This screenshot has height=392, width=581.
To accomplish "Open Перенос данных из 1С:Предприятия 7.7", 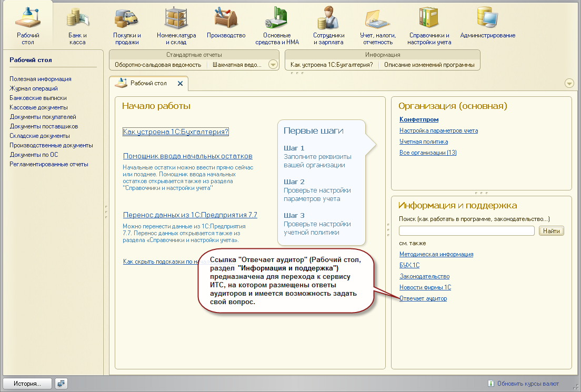I will (x=190, y=215).
